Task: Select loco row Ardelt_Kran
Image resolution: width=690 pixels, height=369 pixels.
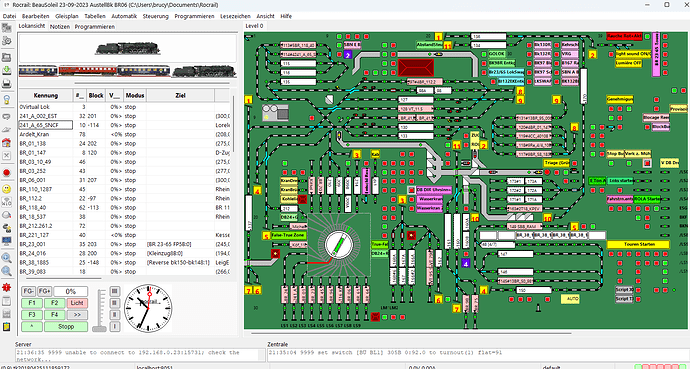Action: (x=124, y=134)
